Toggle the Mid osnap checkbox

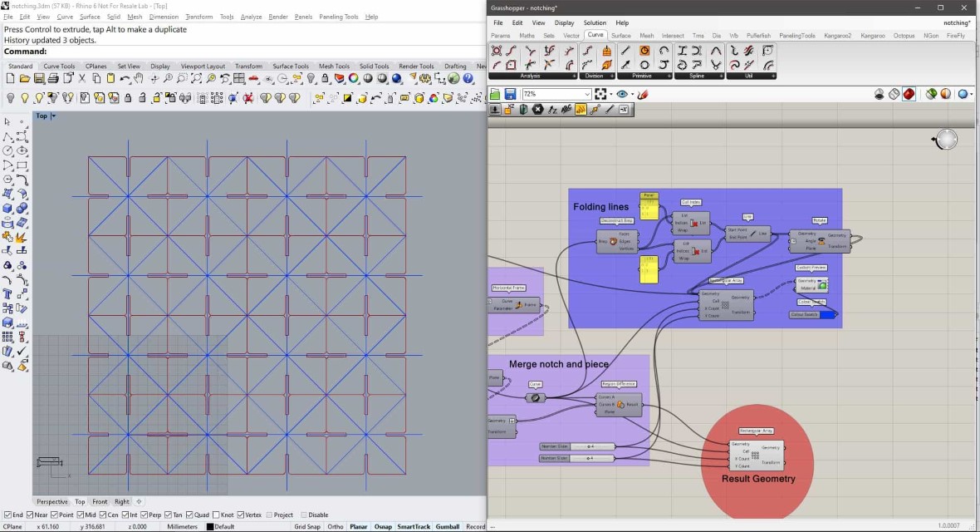80,515
